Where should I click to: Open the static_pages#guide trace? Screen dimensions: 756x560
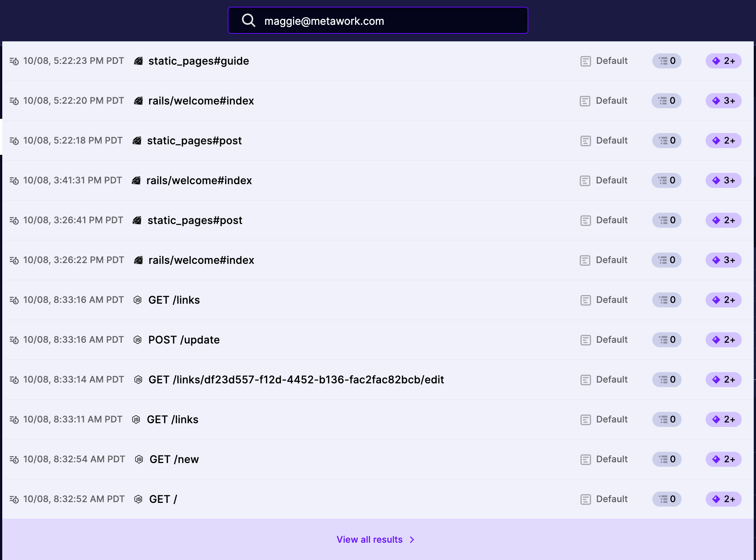pos(198,61)
